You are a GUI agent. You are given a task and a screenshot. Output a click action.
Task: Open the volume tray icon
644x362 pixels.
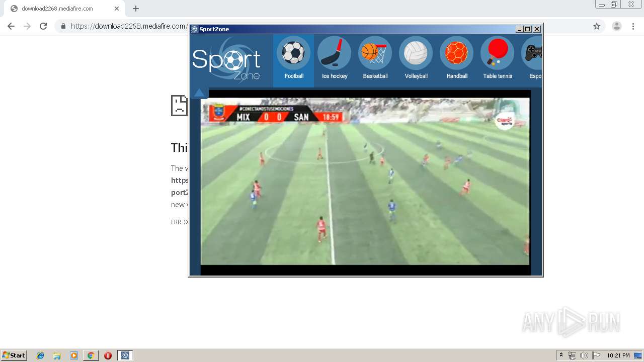coord(584,355)
